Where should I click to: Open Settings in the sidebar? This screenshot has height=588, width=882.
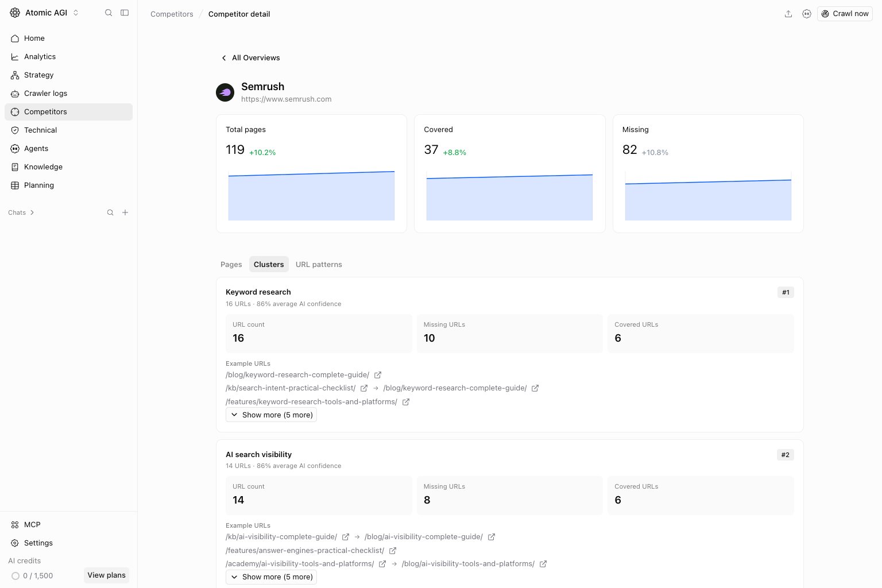tap(68, 543)
